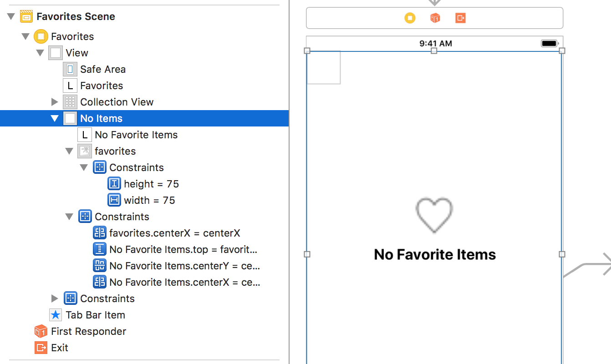
Task: Collapse the favorites image view constraints
Action: pos(84,167)
